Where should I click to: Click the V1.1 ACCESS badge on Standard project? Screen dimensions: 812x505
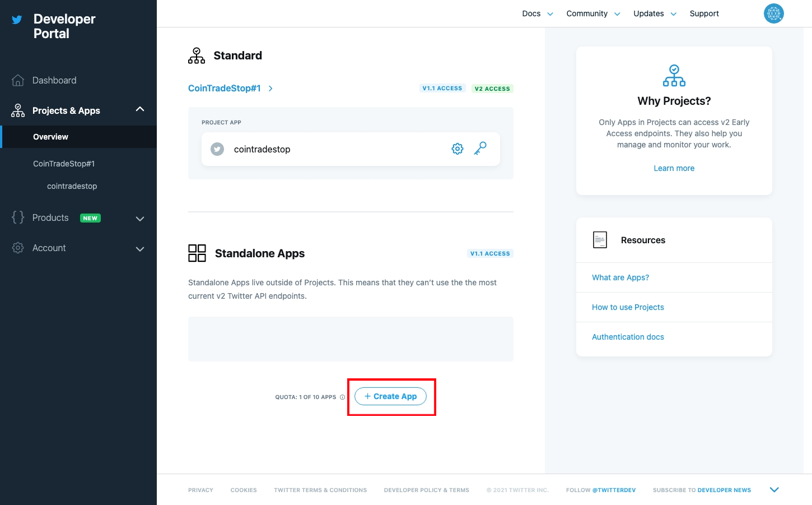click(x=442, y=88)
